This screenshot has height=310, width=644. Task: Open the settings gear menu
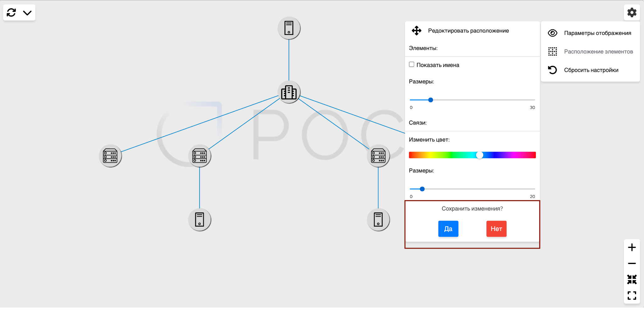click(631, 13)
